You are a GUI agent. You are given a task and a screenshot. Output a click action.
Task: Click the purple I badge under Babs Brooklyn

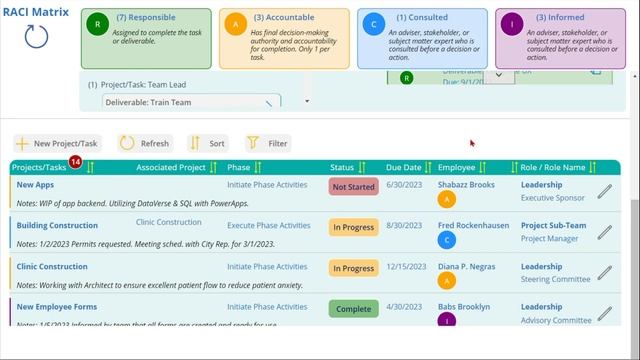tap(447, 320)
